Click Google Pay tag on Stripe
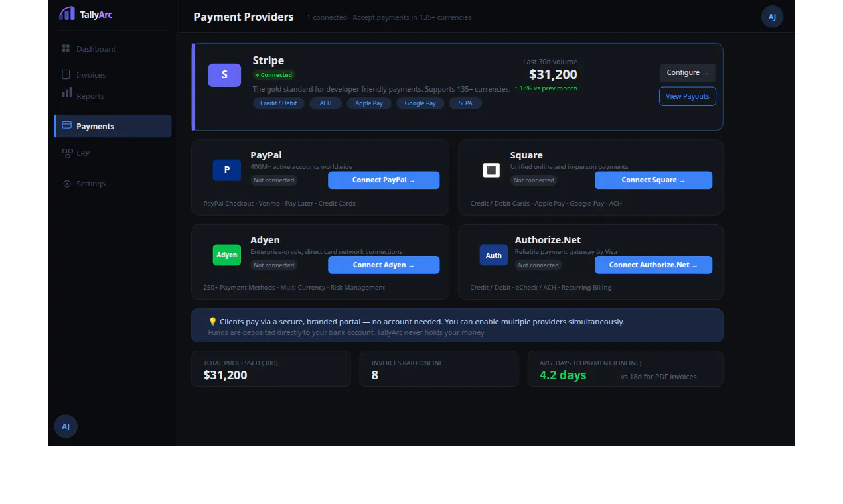 (420, 103)
